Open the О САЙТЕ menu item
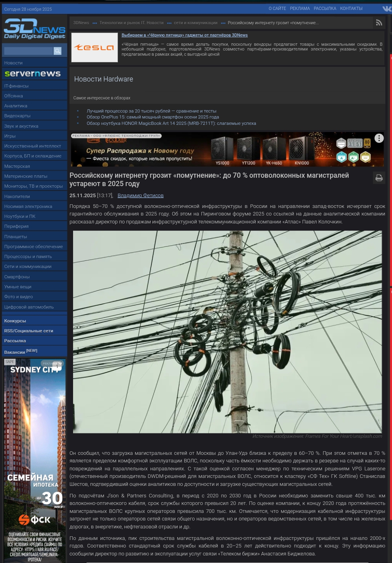This screenshot has width=392, height=563. [x=277, y=8]
